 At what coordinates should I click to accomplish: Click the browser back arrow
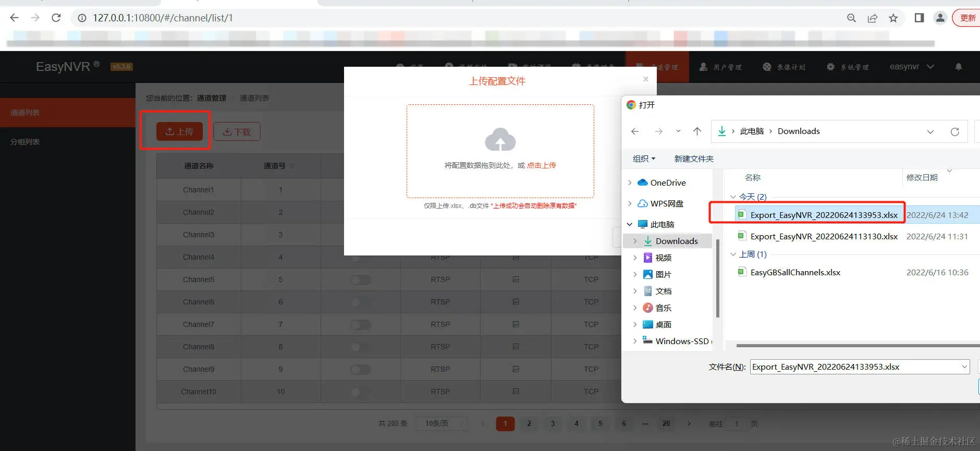click(x=14, y=18)
